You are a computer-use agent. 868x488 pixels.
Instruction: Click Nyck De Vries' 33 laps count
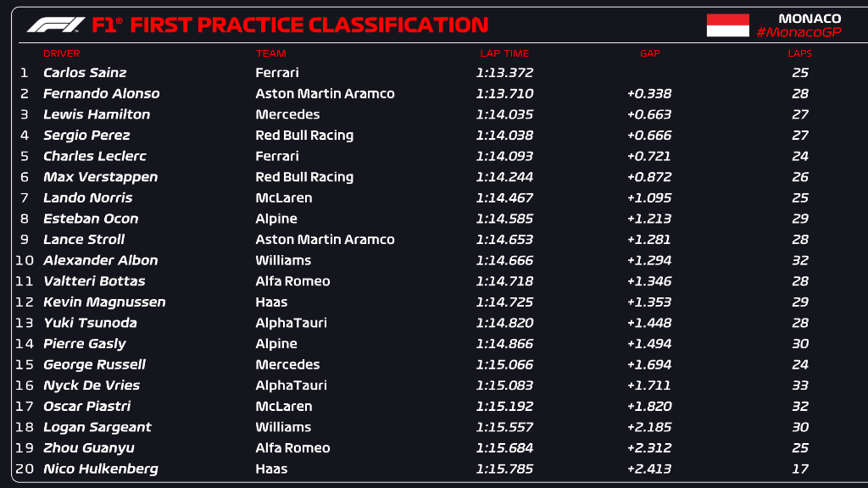(x=800, y=385)
